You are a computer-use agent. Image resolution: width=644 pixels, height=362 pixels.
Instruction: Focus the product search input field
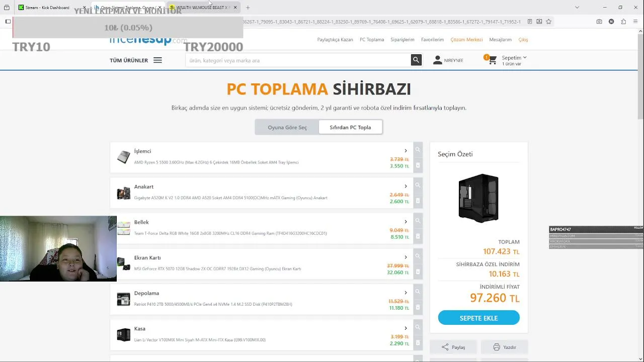pyautogui.click(x=298, y=60)
